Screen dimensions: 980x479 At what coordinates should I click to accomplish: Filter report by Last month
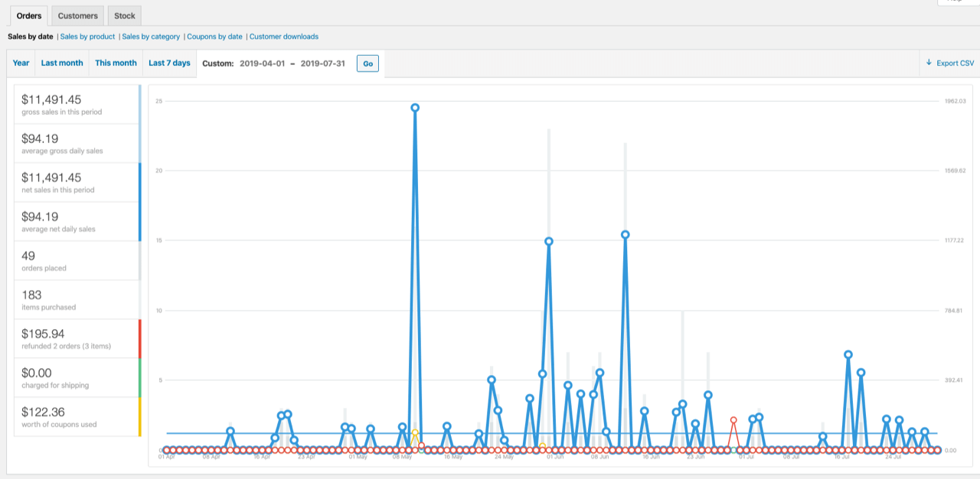[62, 64]
